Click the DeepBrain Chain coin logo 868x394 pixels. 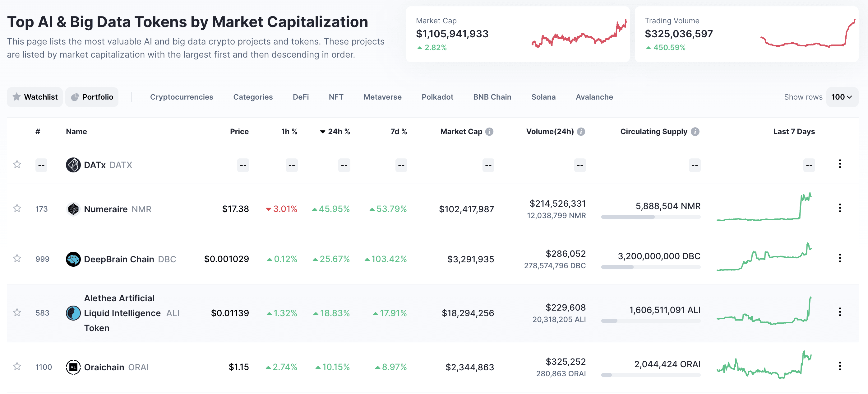[x=73, y=260]
